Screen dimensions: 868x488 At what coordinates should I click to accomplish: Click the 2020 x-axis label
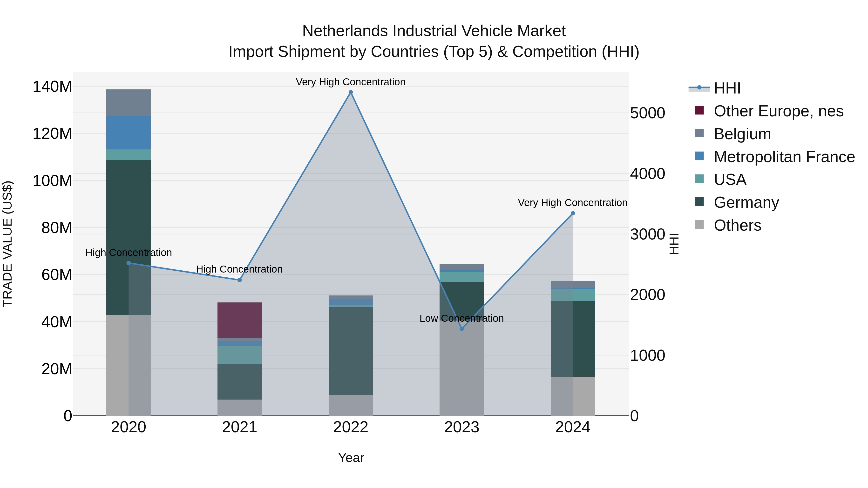pyautogui.click(x=128, y=427)
